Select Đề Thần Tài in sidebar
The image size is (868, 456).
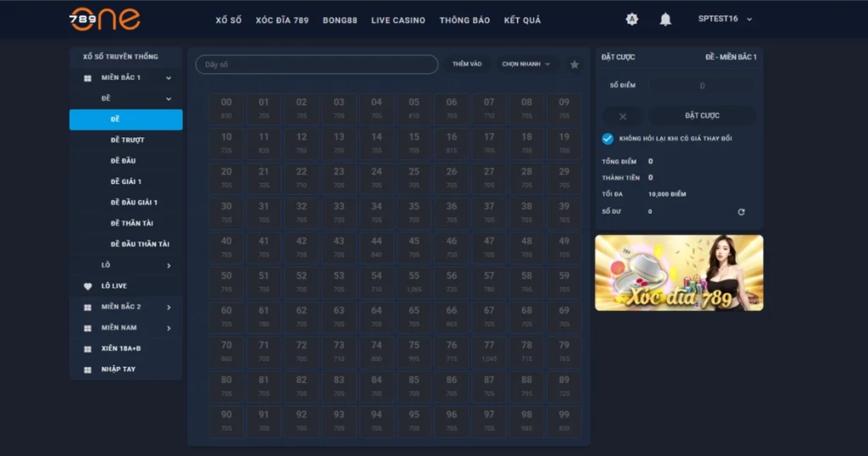point(131,223)
